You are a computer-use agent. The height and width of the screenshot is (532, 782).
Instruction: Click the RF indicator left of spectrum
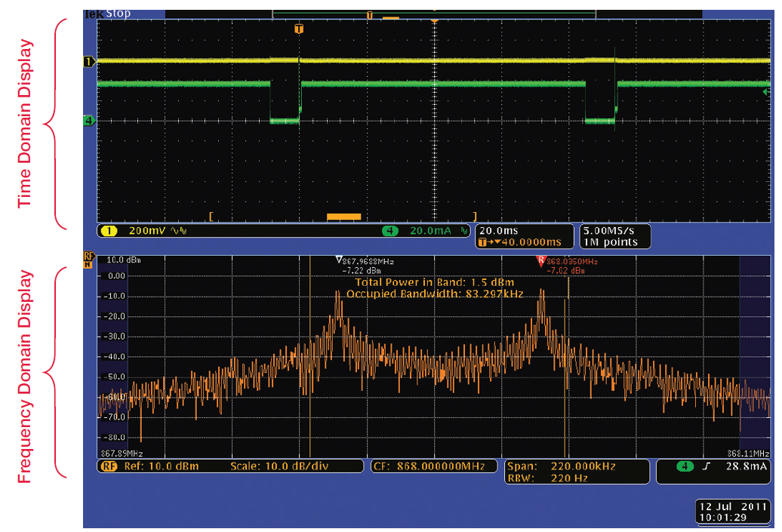pyautogui.click(x=88, y=260)
